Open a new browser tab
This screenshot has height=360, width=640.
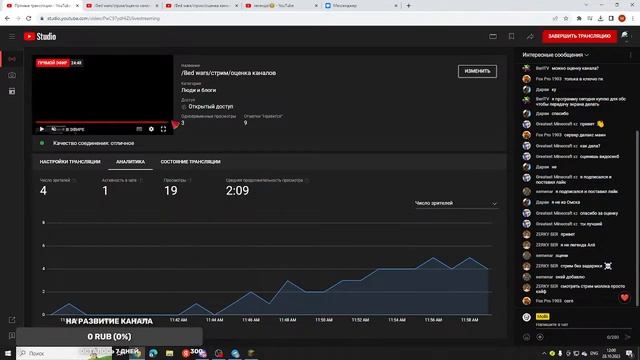click(408, 6)
